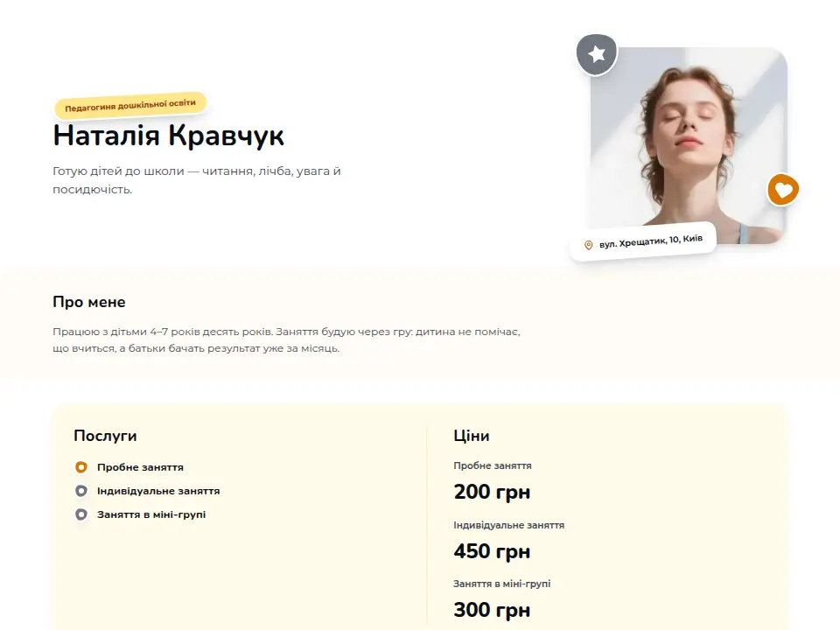Click the Про мене section heading
The width and height of the screenshot is (840, 630).
[89, 302]
